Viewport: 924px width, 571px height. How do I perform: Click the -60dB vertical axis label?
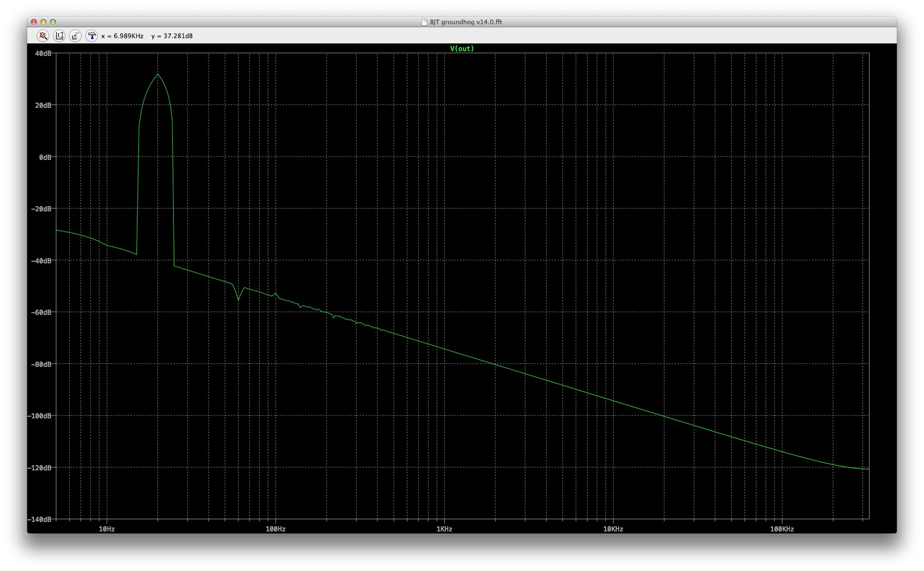(41, 312)
